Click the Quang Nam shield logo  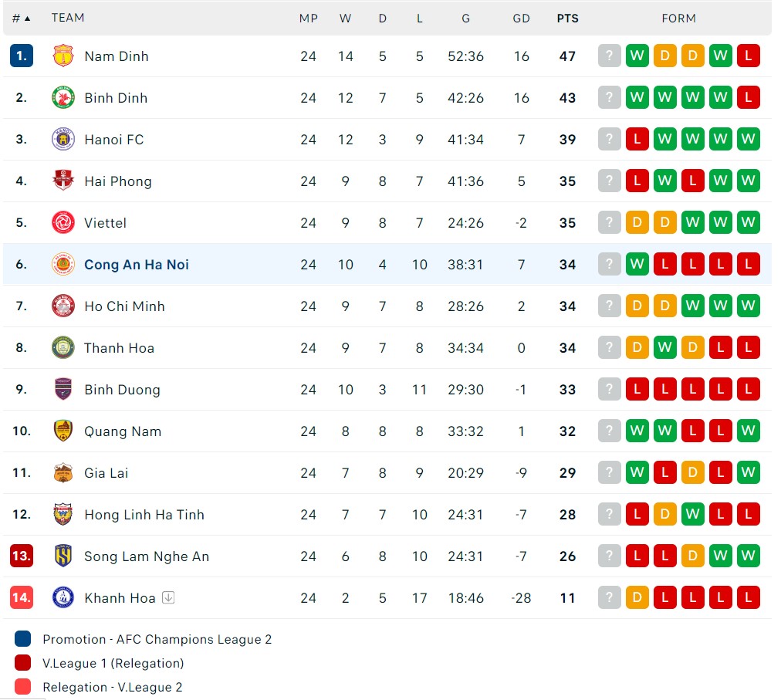pos(63,431)
